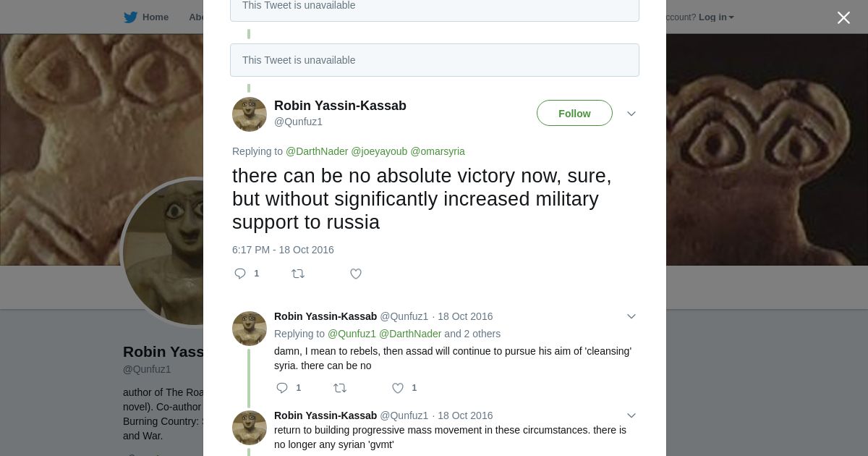
Task: Click the Twitter bird Home icon
Action: pyautogui.click(x=131, y=17)
